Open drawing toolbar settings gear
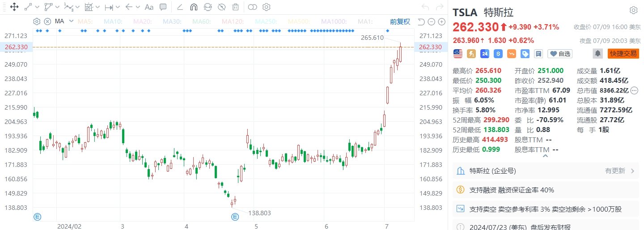The height and width of the screenshot is (230, 644). click(x=267, y=7)
